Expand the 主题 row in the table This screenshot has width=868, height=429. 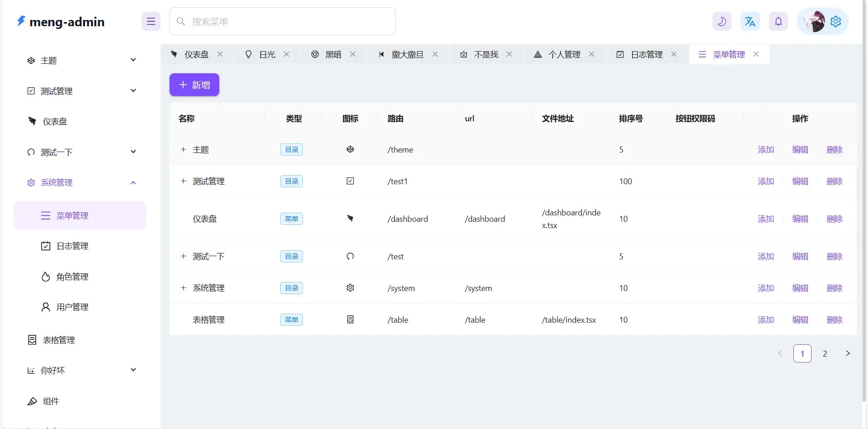[x=183, y=149]
